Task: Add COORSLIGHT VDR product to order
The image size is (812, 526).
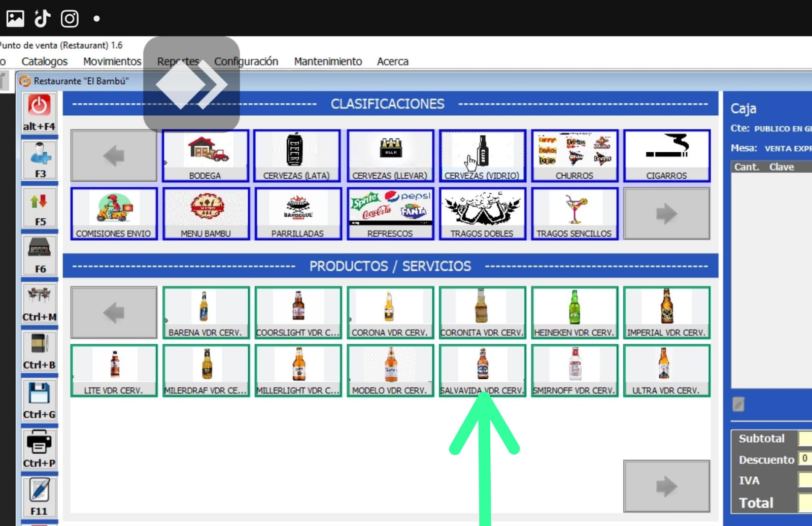Action: pos(297,313)
